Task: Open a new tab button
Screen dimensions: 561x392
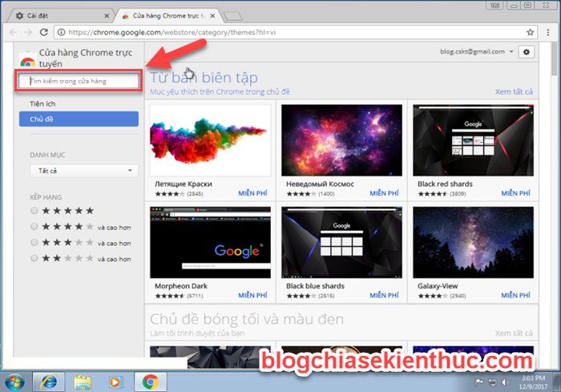Action: click(x=233, y=16)
